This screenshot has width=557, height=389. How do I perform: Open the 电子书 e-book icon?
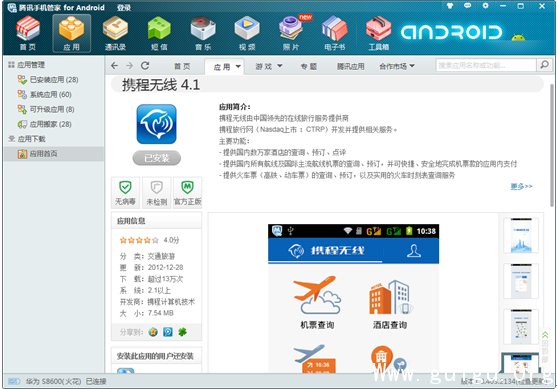(335, 33)
